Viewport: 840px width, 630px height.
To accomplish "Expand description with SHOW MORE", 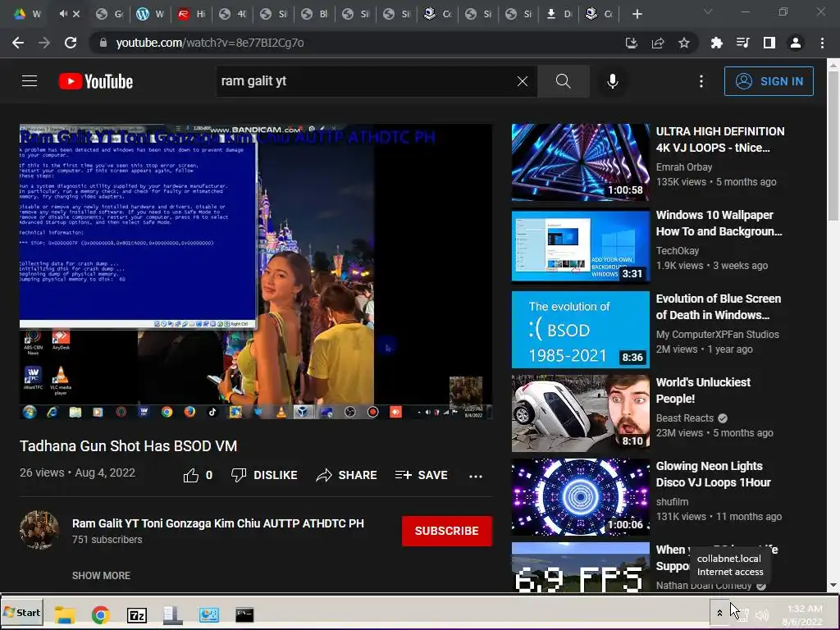I will (x=101, y=575).
